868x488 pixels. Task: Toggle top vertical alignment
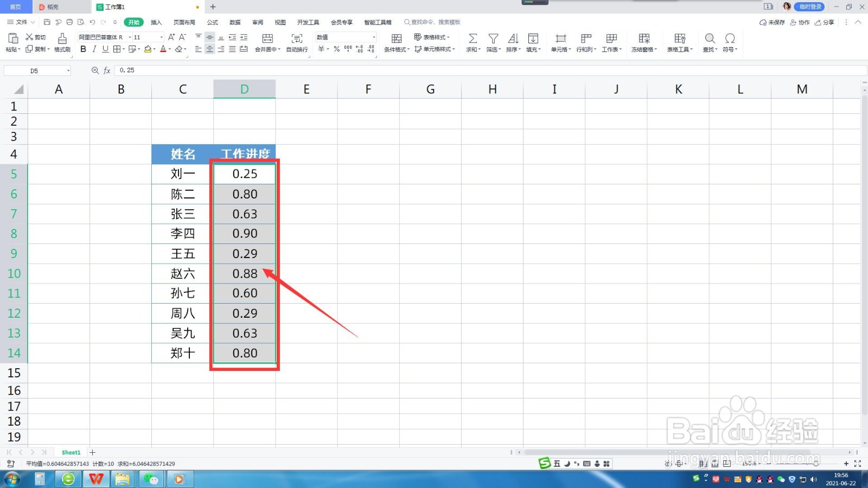click(x=198, y=37)
